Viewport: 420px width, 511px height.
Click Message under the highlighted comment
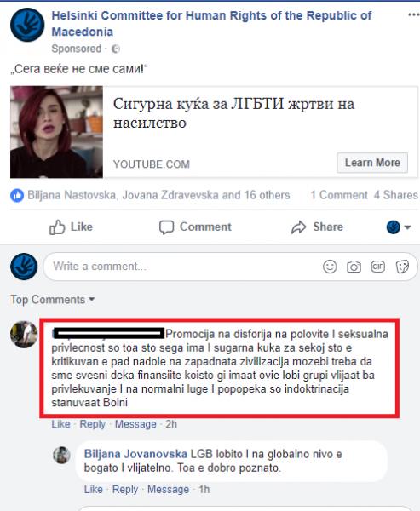point(135,424)
